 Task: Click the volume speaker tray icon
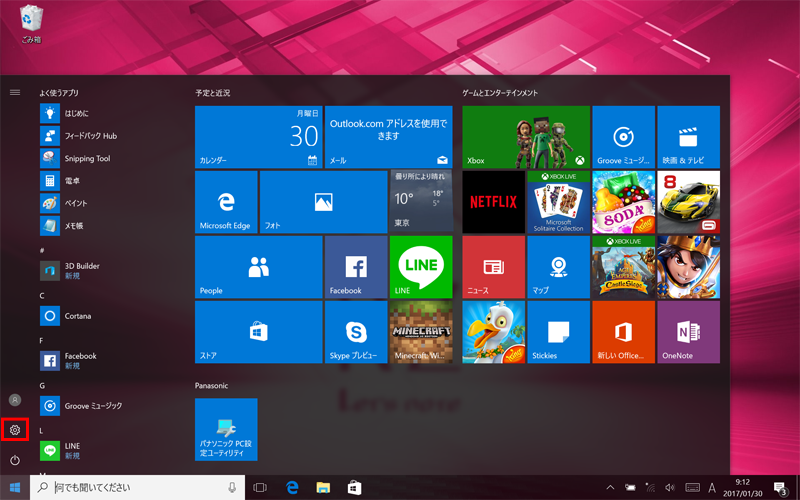[x=670, y=487]
